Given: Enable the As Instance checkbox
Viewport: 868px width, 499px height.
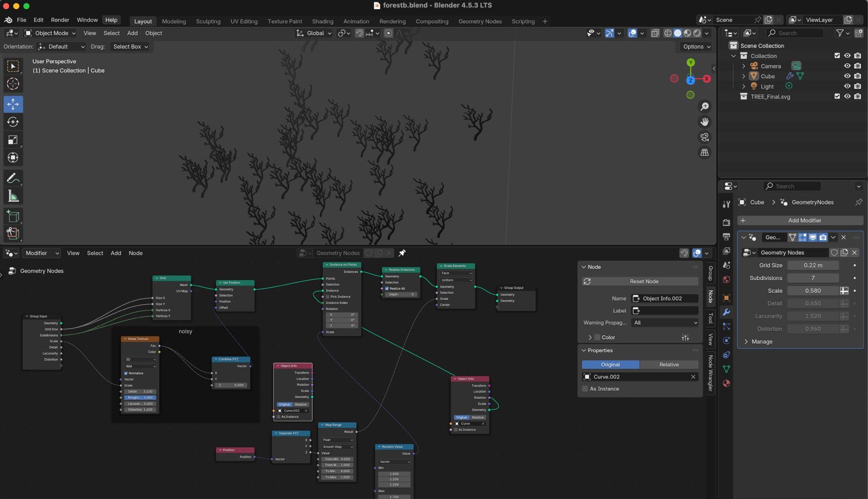Looking at the screenshot, I should point(585,389).
